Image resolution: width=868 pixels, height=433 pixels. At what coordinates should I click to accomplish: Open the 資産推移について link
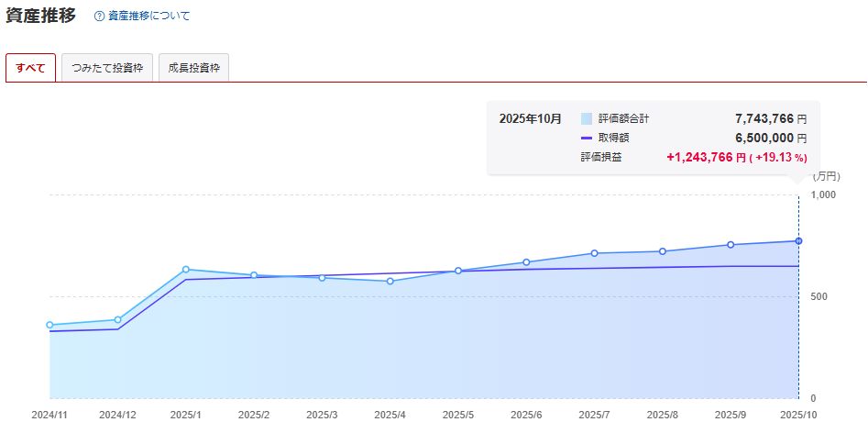tap(148, 17)
